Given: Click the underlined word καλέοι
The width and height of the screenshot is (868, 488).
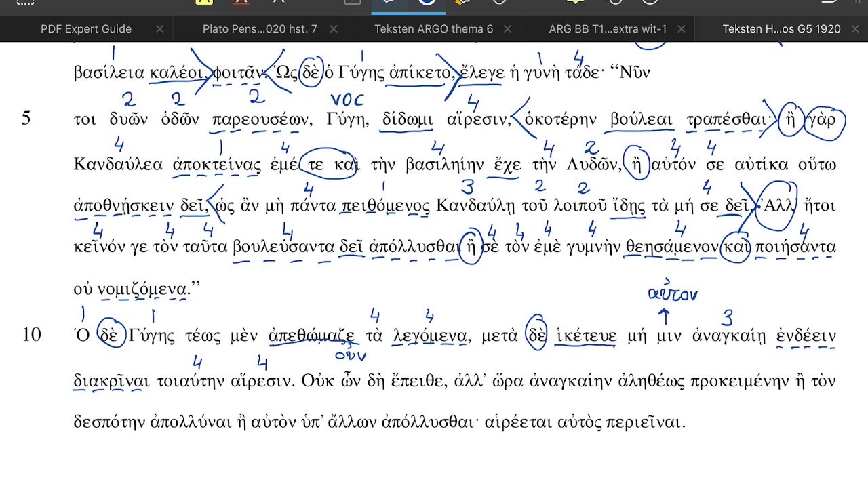Looking at the screenshot, I should 177,73.
